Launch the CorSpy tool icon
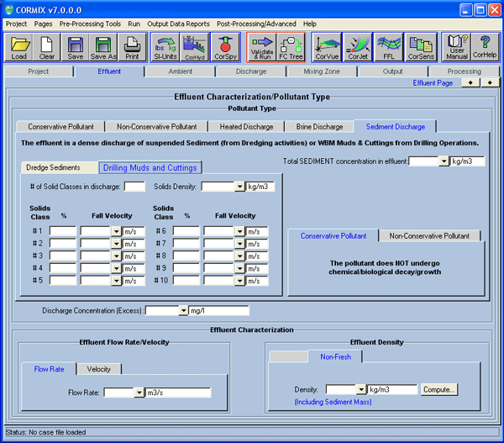 pos(225,48)
